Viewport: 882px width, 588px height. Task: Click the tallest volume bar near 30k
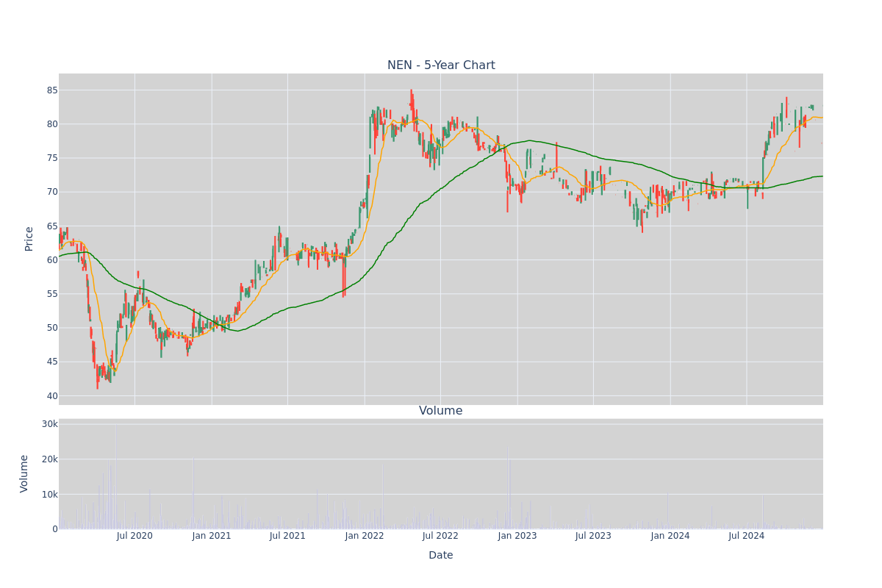115,476
